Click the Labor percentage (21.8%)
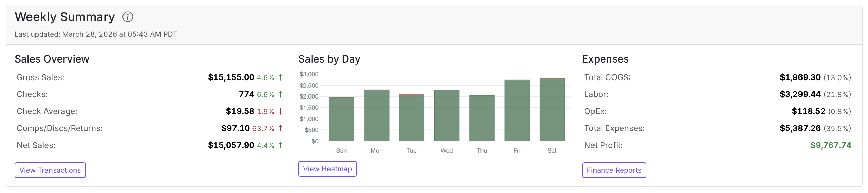Image resolution: width=868 pixels, height=193 pixels. 837,94
